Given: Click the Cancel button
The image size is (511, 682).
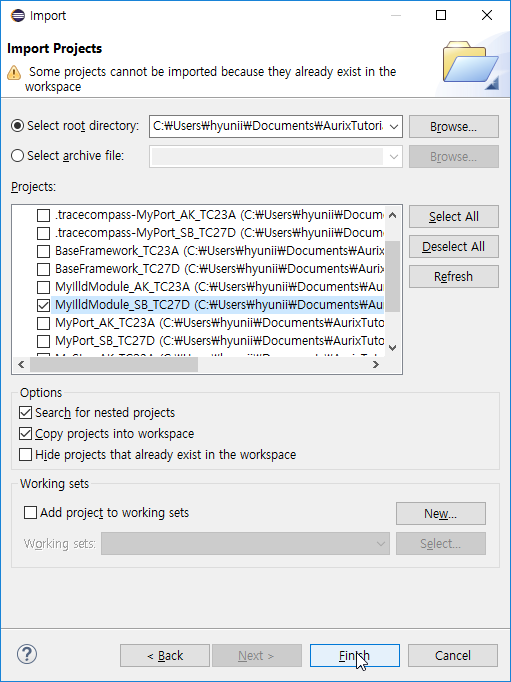Looking at the screenshot, I should point(453,655).
